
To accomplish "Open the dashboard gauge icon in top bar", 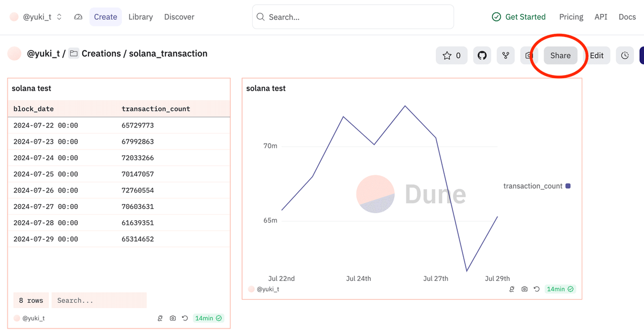I will tap(78, 17).
